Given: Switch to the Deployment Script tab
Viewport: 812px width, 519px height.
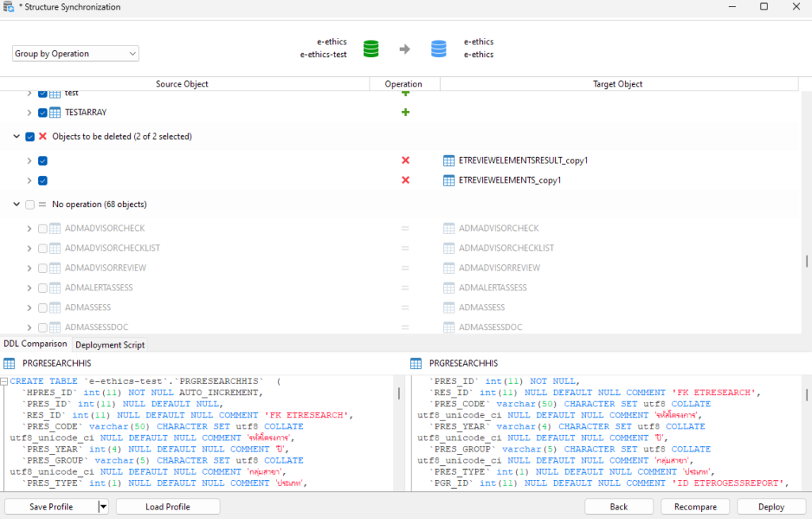Looking at the screenshot, I should pyautogui.click(x=110, y=344).
